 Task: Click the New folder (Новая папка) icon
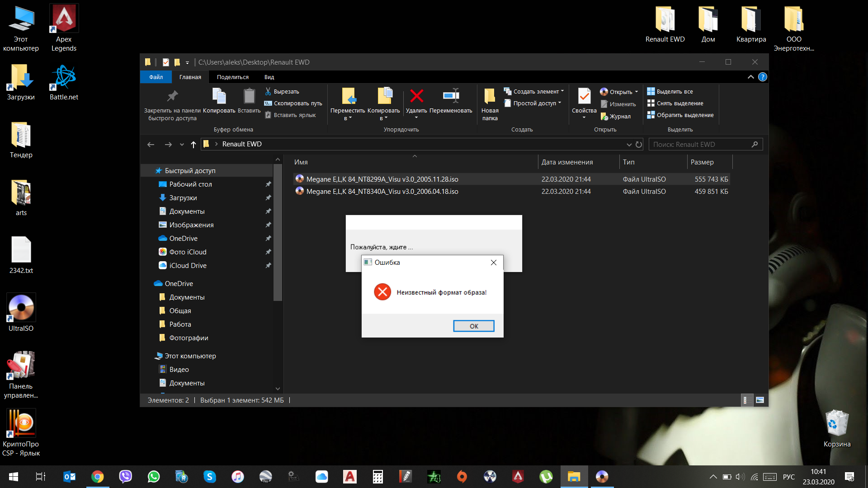490,96
